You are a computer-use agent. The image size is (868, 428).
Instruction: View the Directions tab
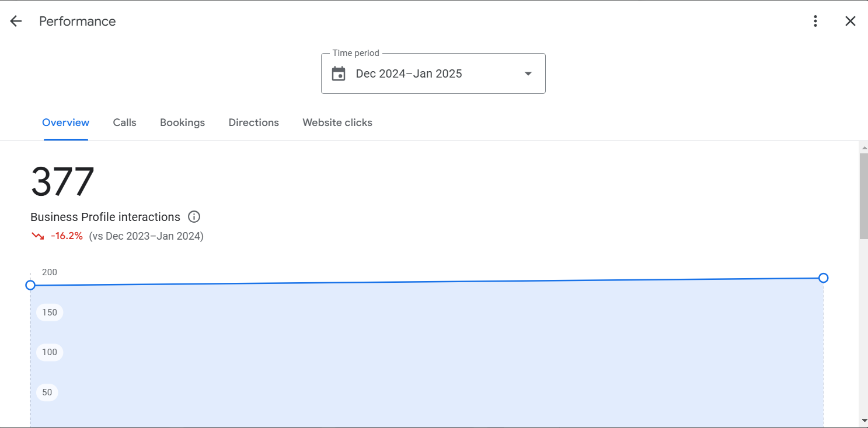[x=254, y=122]
